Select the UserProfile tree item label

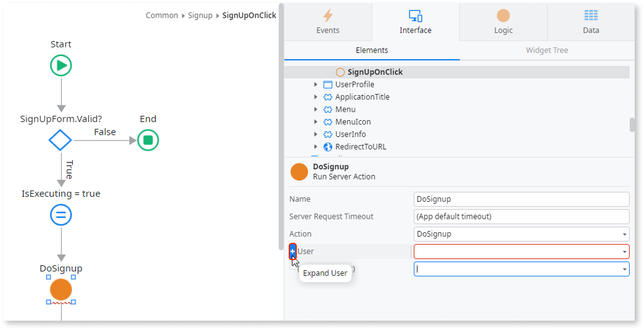(355, 85)
